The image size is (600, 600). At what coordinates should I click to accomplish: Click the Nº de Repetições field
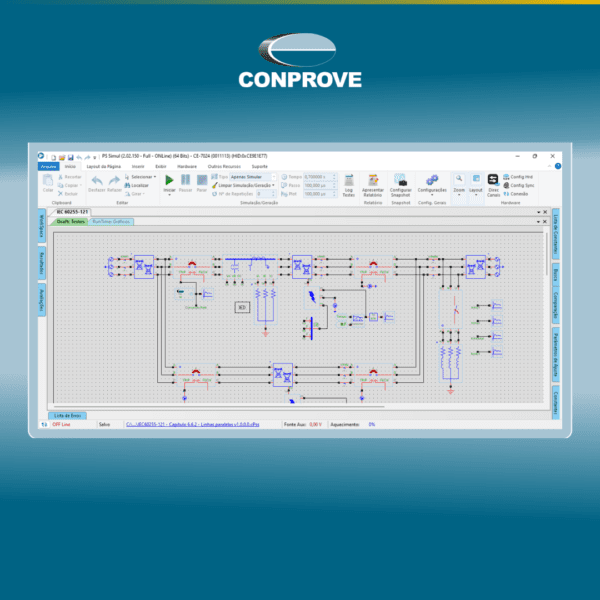pyautogui.click(x=266, y=194)
